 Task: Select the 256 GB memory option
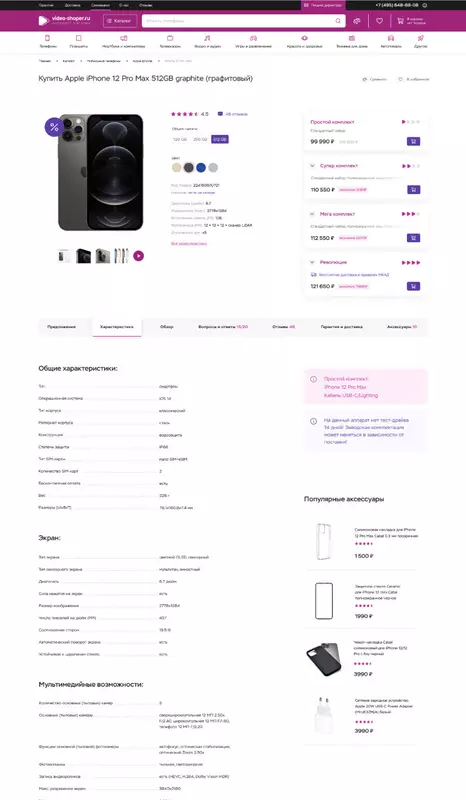pos(200,139)
